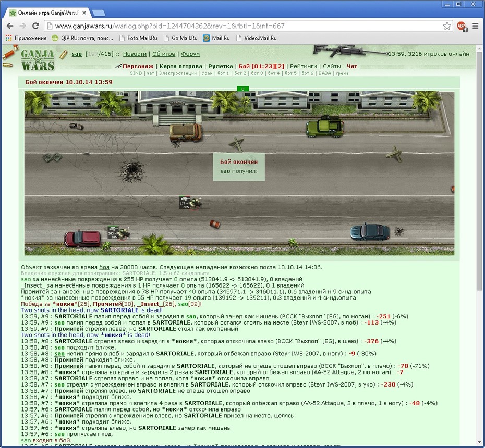Bookmark this page with the star icon
The image size is (485, 448).
pyautogui.click(x=447, y=26)
